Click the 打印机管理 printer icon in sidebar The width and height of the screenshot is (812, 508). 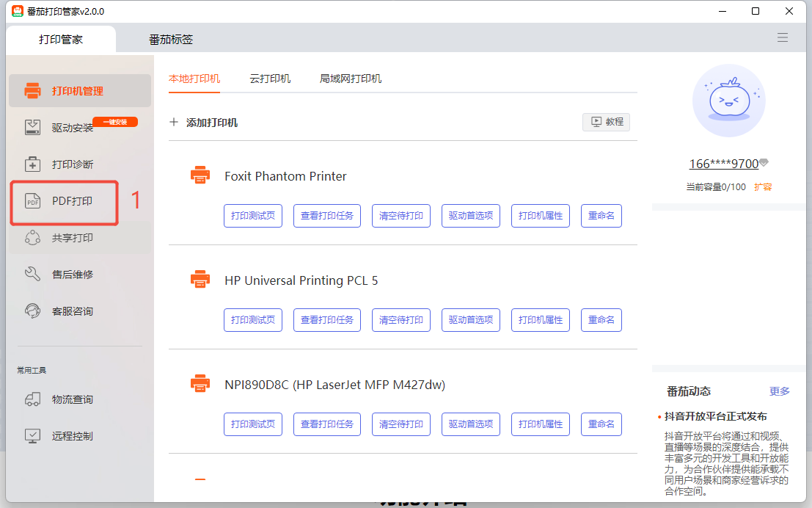tap(32, 91)
